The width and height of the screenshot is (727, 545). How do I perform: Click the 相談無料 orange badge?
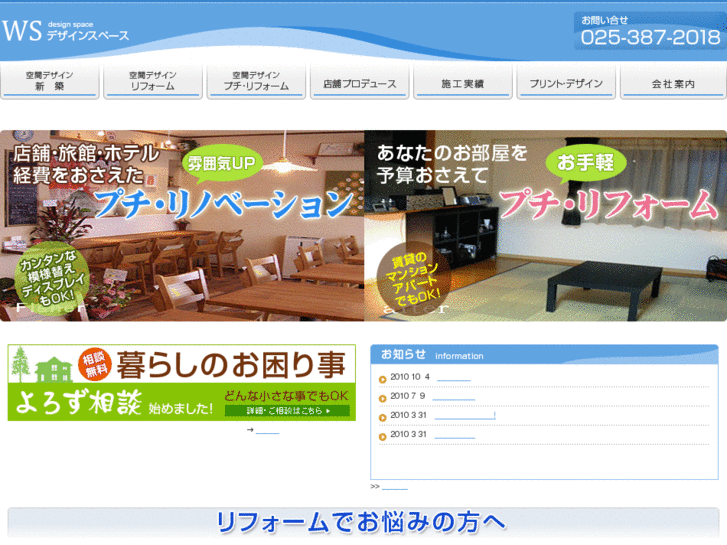click(95, 364)
